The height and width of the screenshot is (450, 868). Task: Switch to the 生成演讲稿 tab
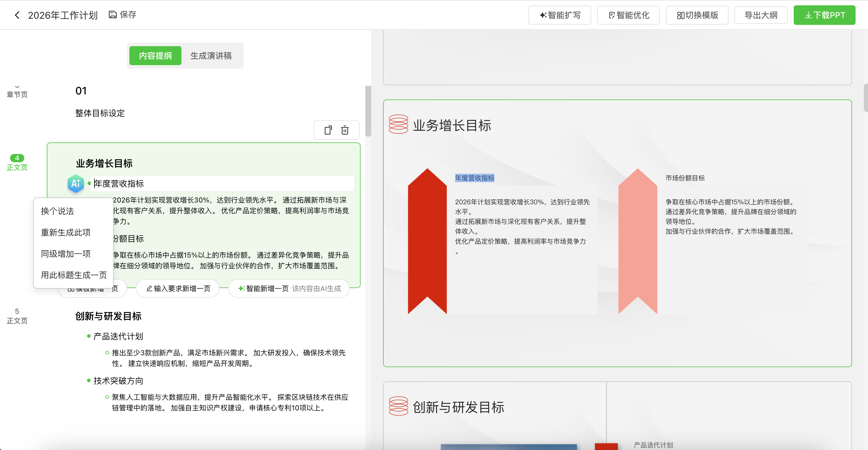211,56
